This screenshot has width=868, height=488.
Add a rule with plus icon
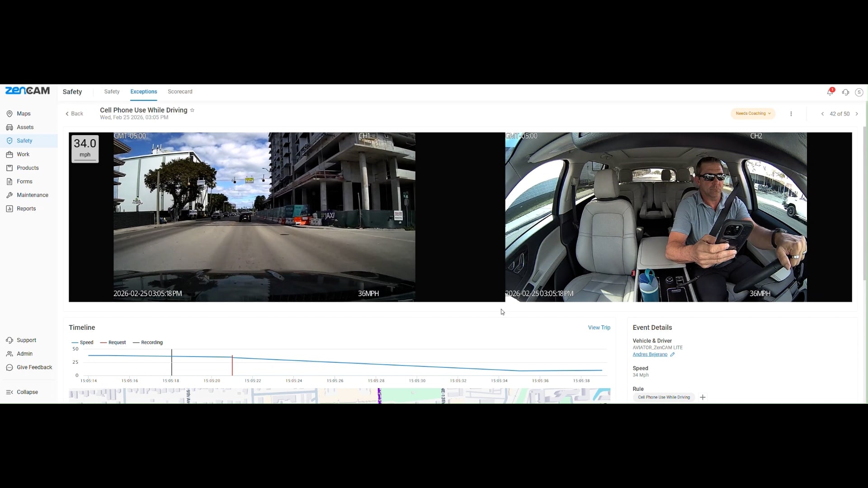click(x=703, y=398)
